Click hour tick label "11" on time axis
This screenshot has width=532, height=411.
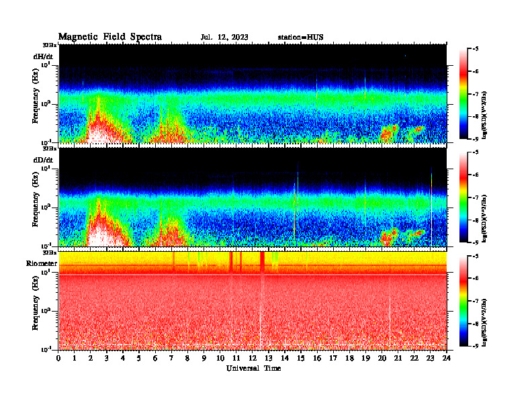[236, 358]
